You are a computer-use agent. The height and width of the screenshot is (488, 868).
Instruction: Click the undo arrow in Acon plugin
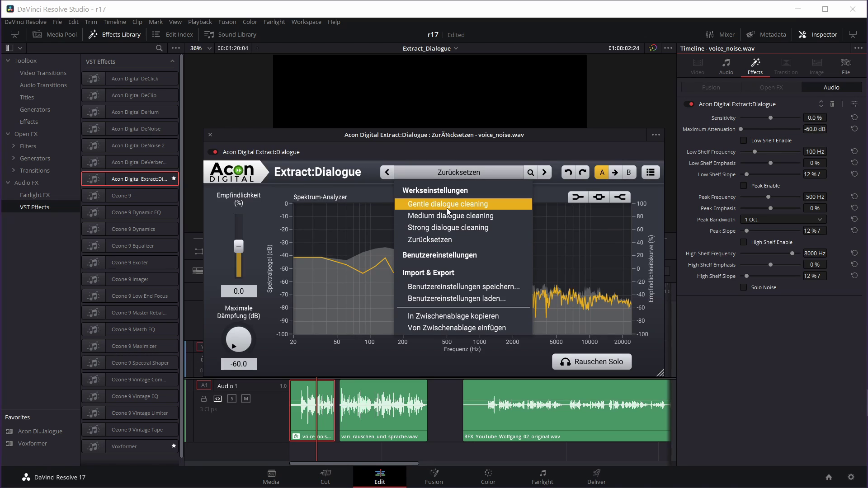coord(568,172)
